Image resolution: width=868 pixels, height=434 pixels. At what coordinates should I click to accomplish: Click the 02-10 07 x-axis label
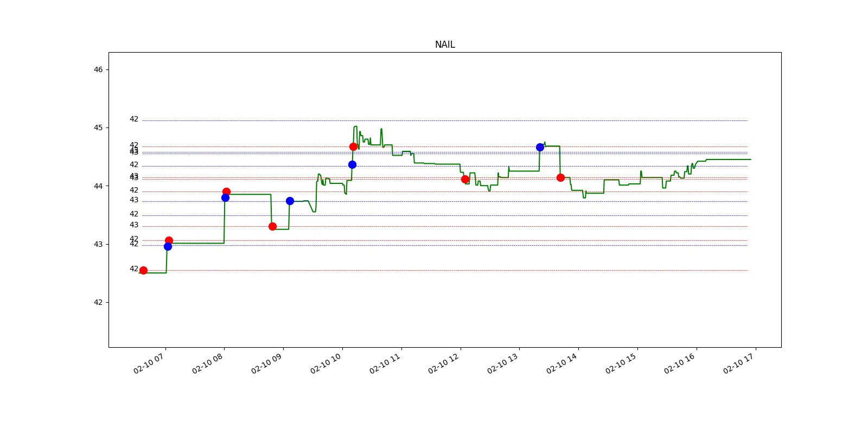pyautogui.click(x=149, y=363)
